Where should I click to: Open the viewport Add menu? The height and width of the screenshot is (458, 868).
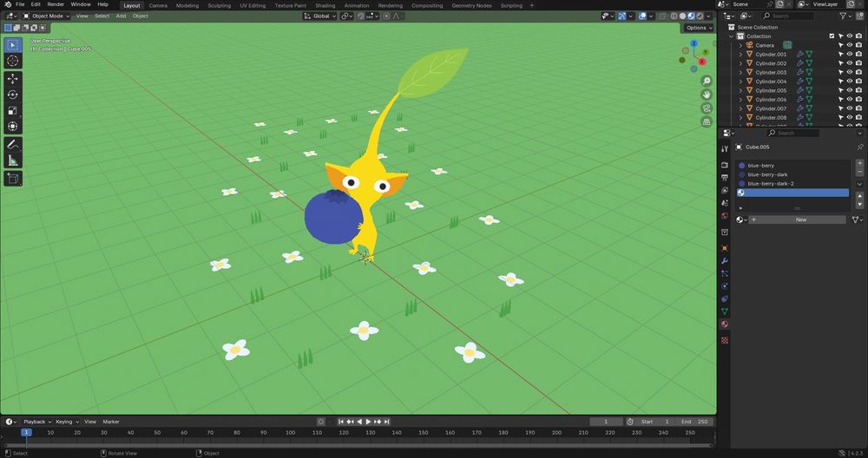[x=121, y=16]
